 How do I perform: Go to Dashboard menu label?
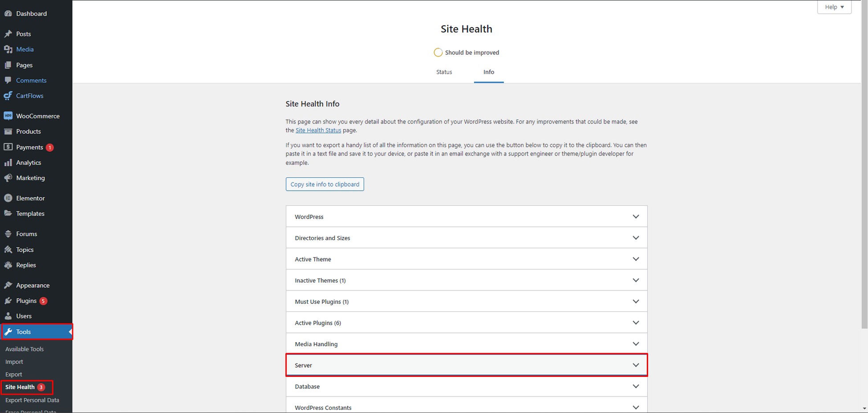(x=32, y=14)
